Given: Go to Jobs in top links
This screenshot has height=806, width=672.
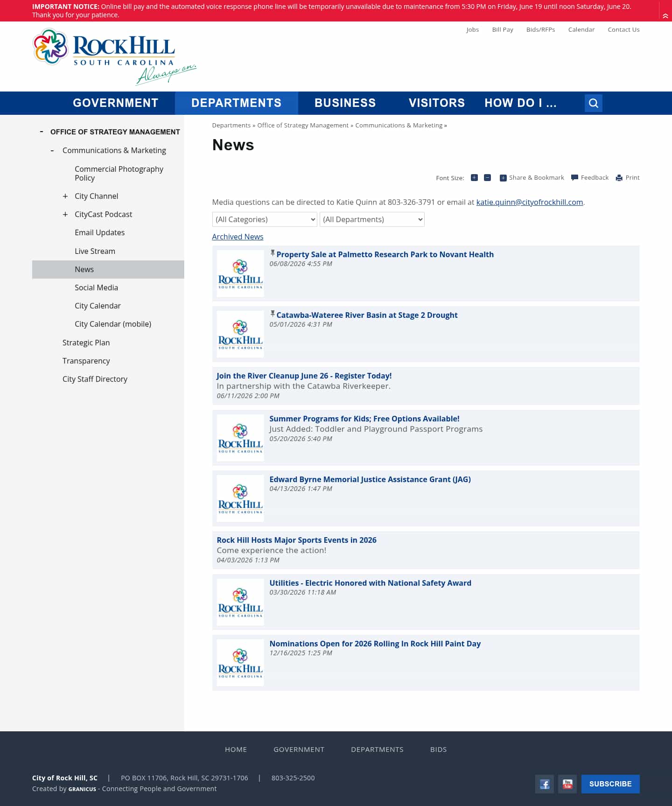Looking at the screenshot, I should click(472, 29).
